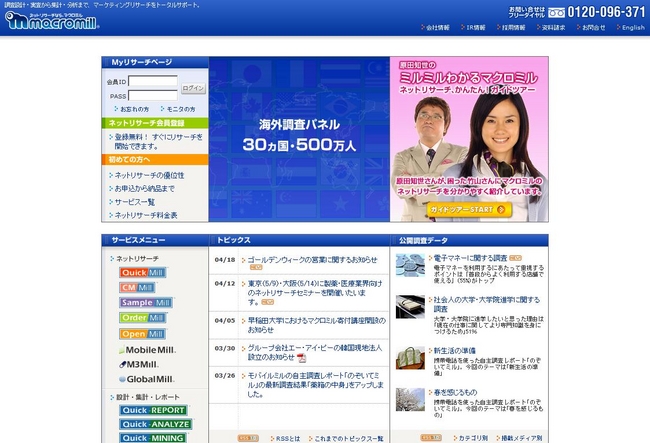Click the coins thumbnail for 電子マネー
Viewport: 650px width, 443px height.
point(410,265)
